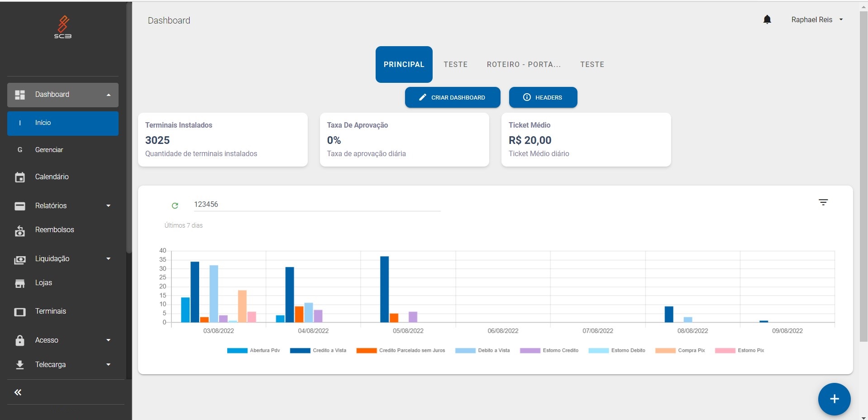Collapse sidebar with double chevron icon
868x420 pixels.
[x=18, y=392]
